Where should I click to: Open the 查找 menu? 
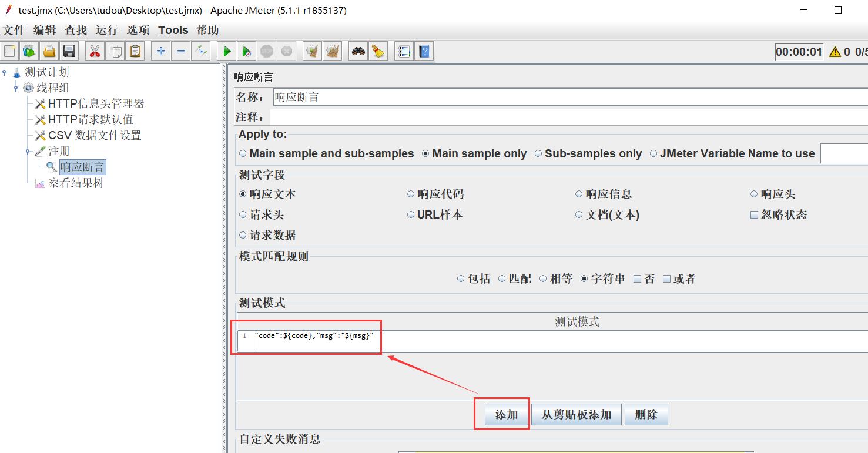76,30
